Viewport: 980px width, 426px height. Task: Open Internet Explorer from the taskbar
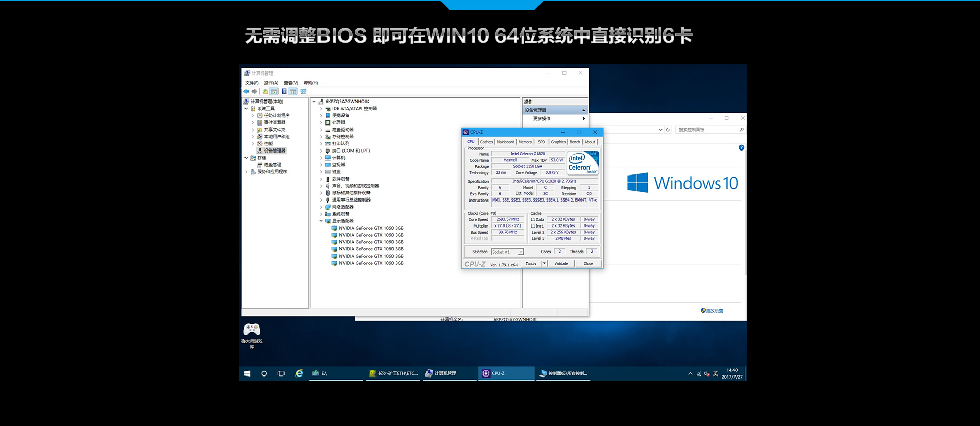pos(299,373)
